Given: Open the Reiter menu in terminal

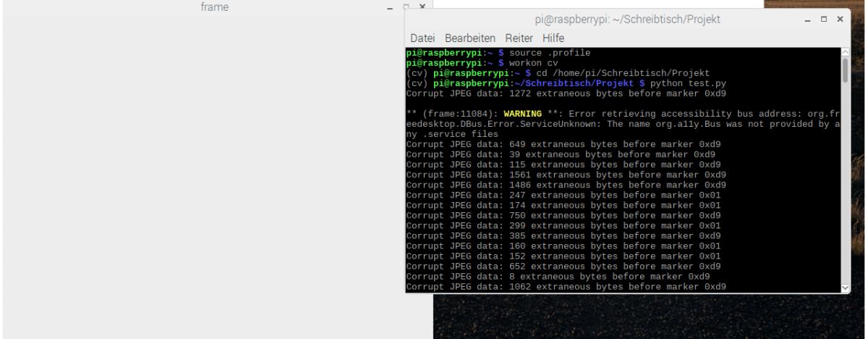Looking at the screenshot, I should [x=519, y=38].
